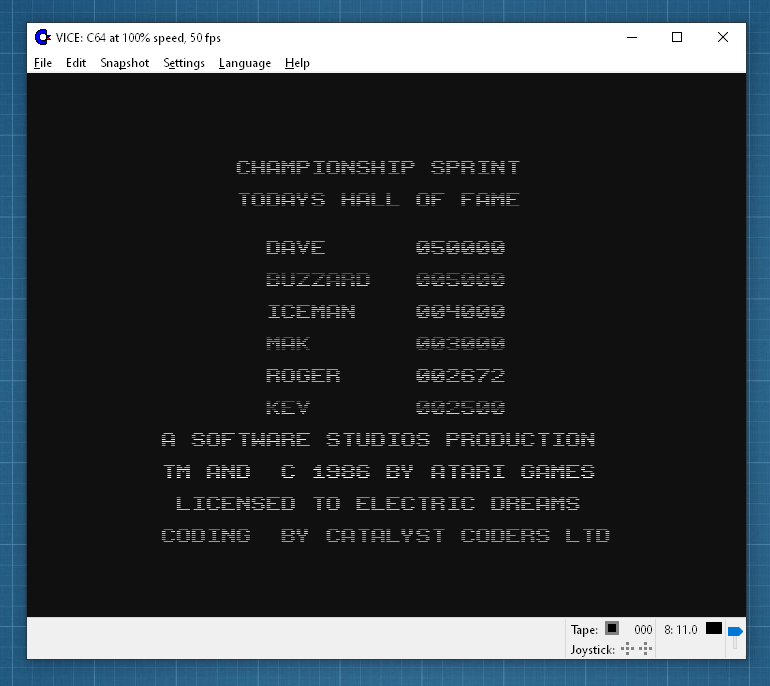Image resolution: width=770 pixels, height=686 pixels.
Task: Open the Edit menu
Action: click(76, 63)
